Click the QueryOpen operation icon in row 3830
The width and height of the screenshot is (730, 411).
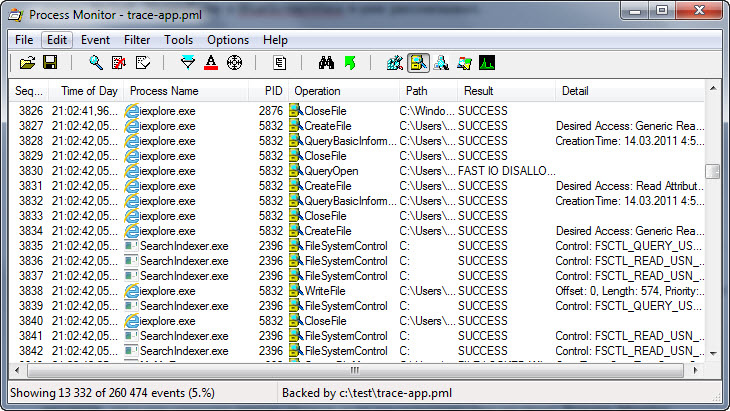coord(296,171)
